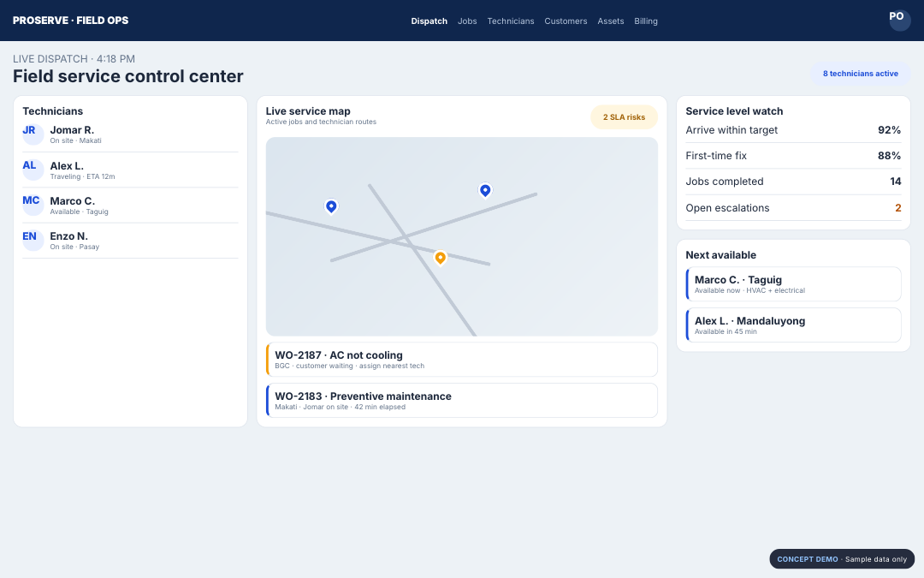Click the 92% arrival value
924x578 pixels.
pos(889,130)
